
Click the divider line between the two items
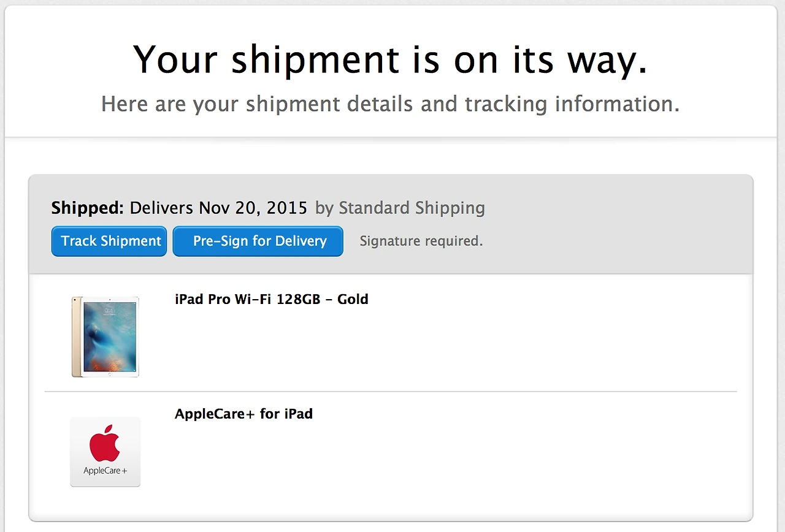click(x=391, y=392)
